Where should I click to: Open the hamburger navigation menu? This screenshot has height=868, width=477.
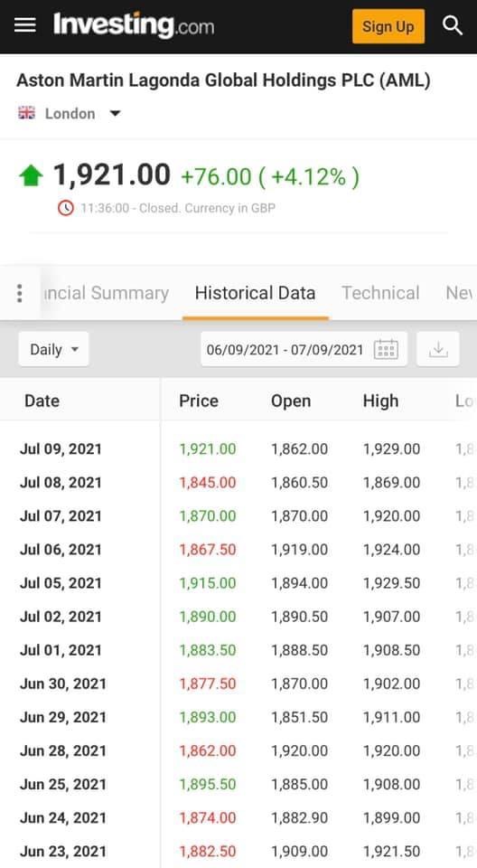tap(25, 25)
